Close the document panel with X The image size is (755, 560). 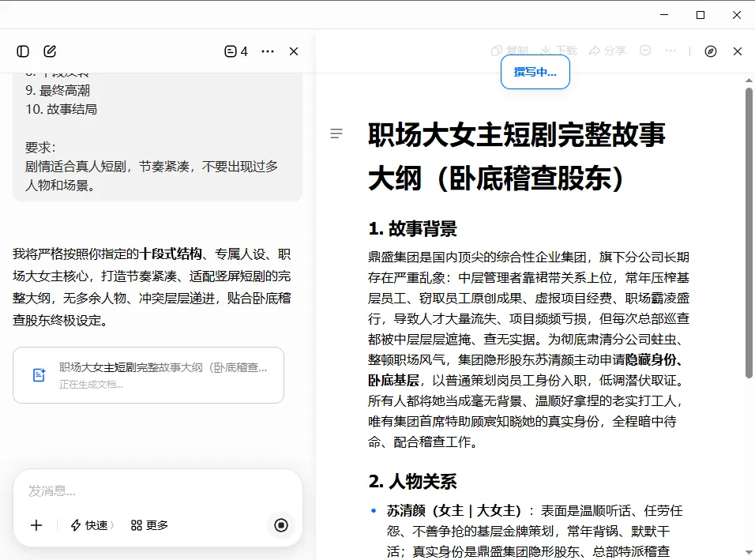[737, 51]
